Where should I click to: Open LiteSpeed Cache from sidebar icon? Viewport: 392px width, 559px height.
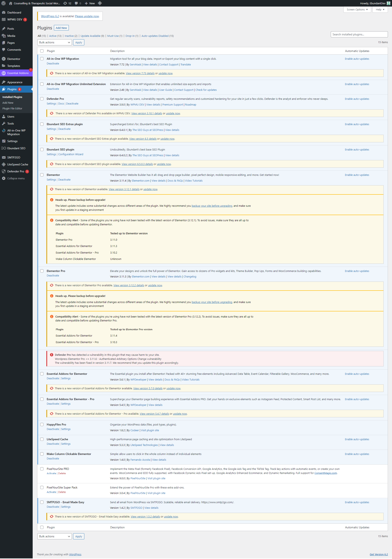point(4,164)
